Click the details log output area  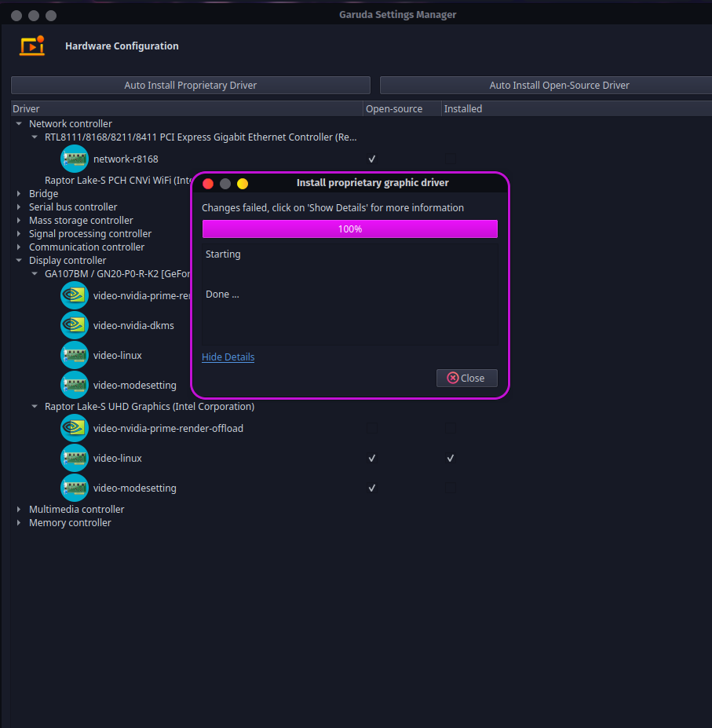[x=350, y=294]
